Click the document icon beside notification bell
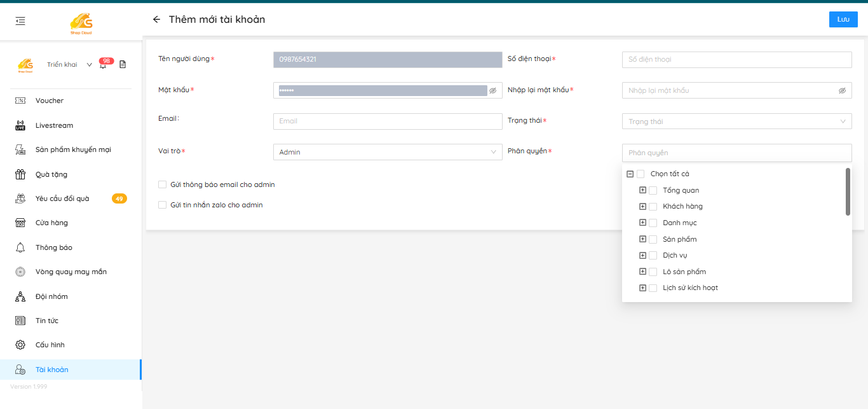 tap(123, 64)
